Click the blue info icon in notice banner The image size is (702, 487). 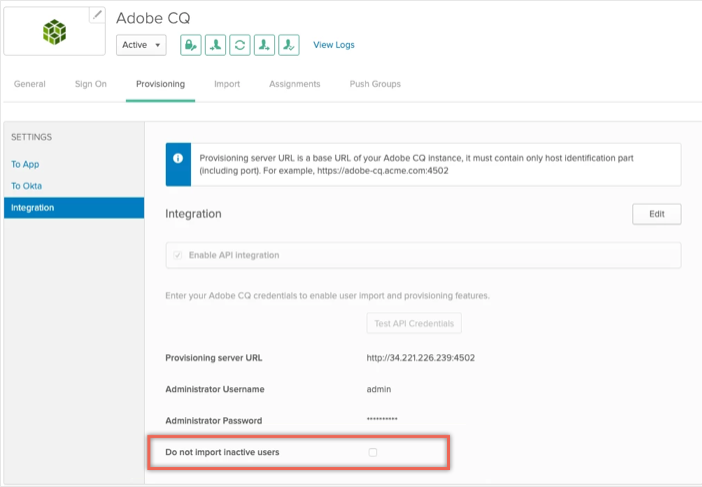178,158
